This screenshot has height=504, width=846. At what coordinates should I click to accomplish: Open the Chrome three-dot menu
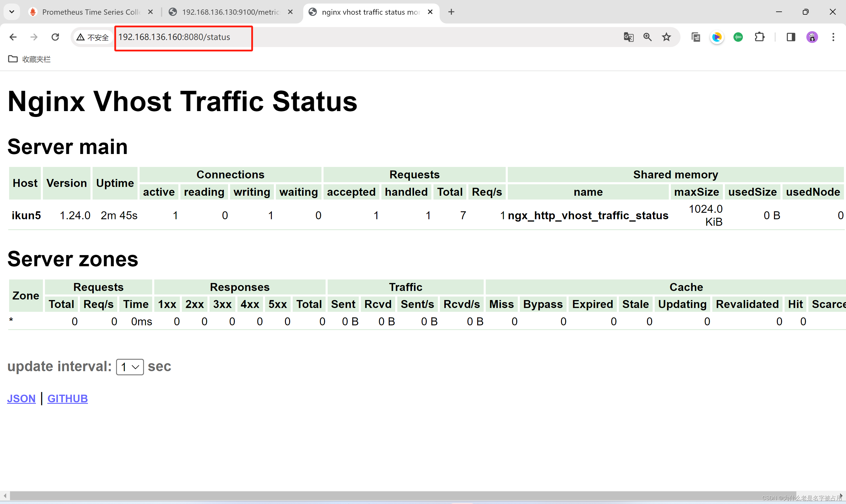point(833,37)
